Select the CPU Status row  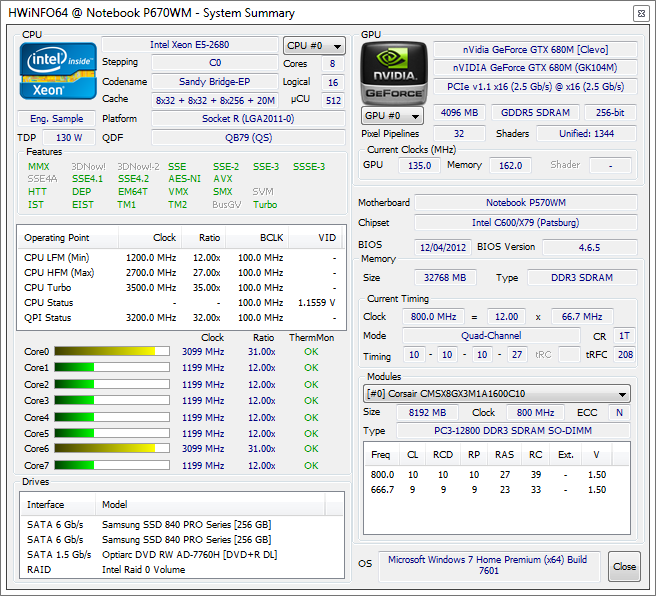[181, 303]
